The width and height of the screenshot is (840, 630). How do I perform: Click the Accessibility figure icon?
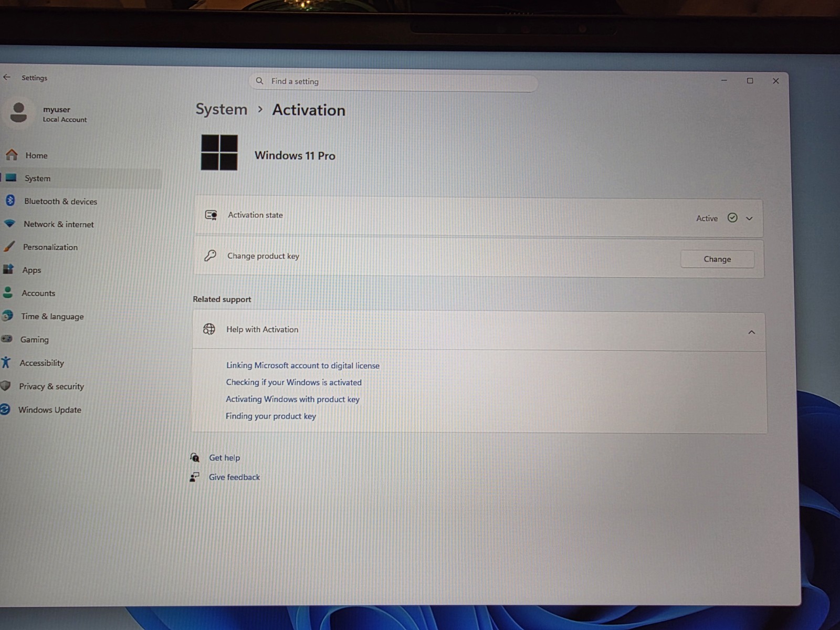(6, 362)
